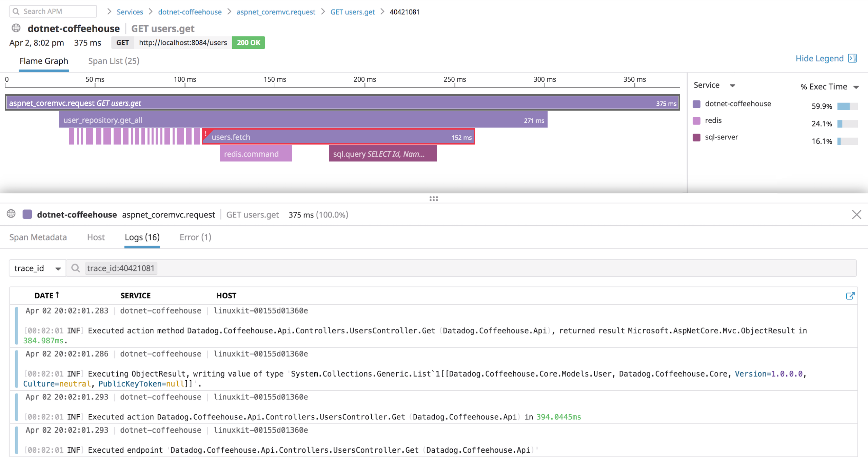Screen dimensions: 868x457
Task: Click the search icon in the trace_id filter bar
Action: pos(75,268)
